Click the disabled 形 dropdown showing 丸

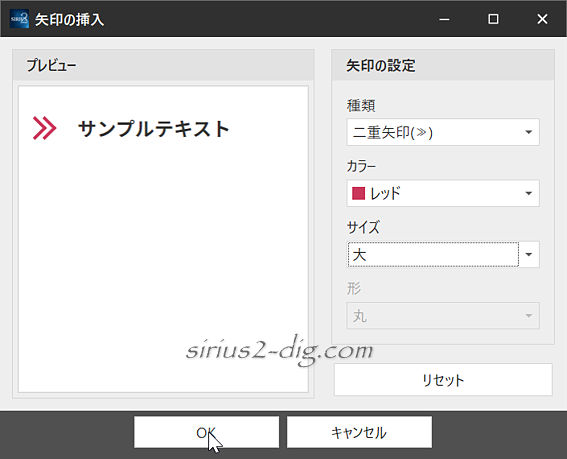click(443, 316)
